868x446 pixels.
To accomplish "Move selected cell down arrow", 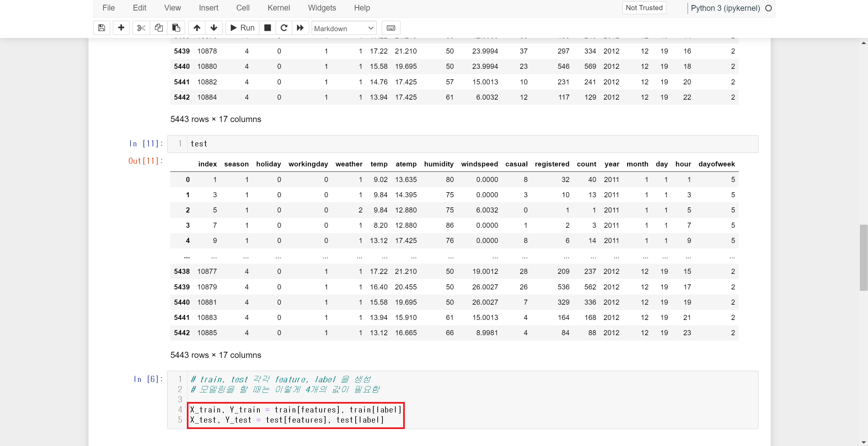I will tap(214, 28).
